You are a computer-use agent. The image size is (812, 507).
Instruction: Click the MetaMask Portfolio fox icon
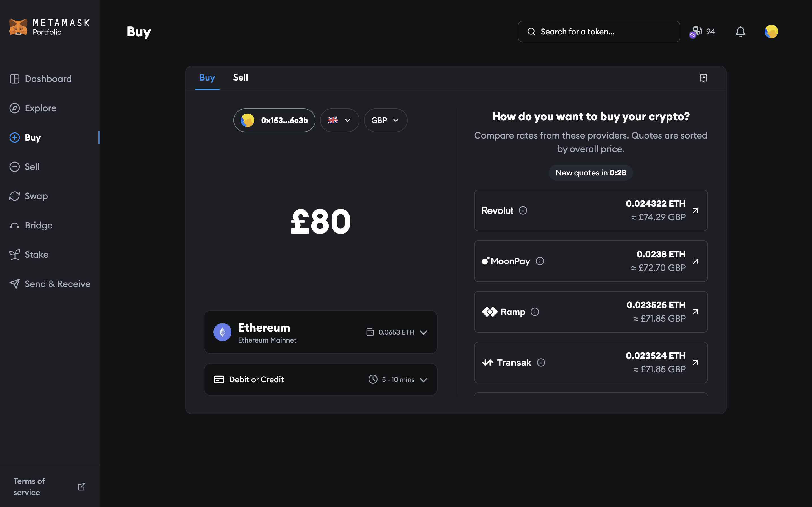(x=18, y=27)
